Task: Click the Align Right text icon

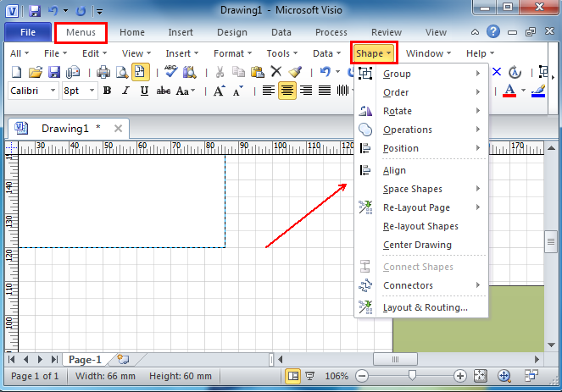Action: point(306,91)
